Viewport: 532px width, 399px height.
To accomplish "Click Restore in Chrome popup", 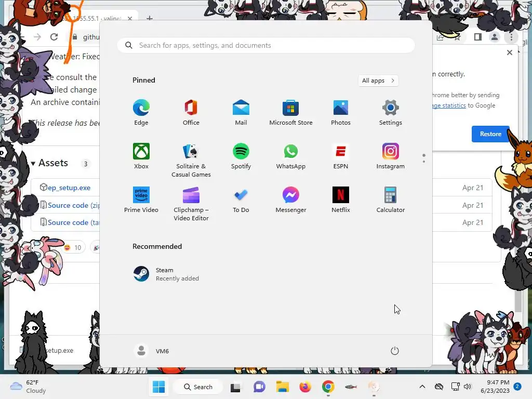I will (490, 134).
